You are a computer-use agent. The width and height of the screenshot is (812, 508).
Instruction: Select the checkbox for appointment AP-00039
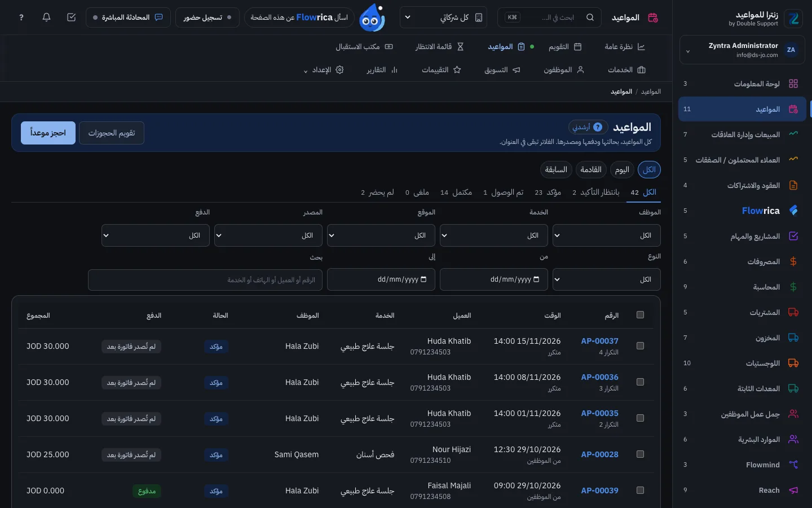640,491
